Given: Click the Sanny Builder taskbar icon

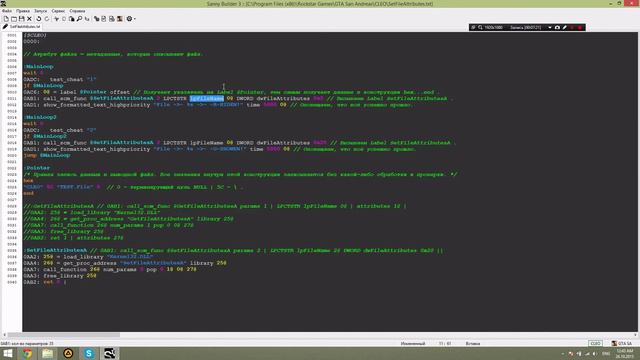Looking at the screenshot, I should point(109,353).
